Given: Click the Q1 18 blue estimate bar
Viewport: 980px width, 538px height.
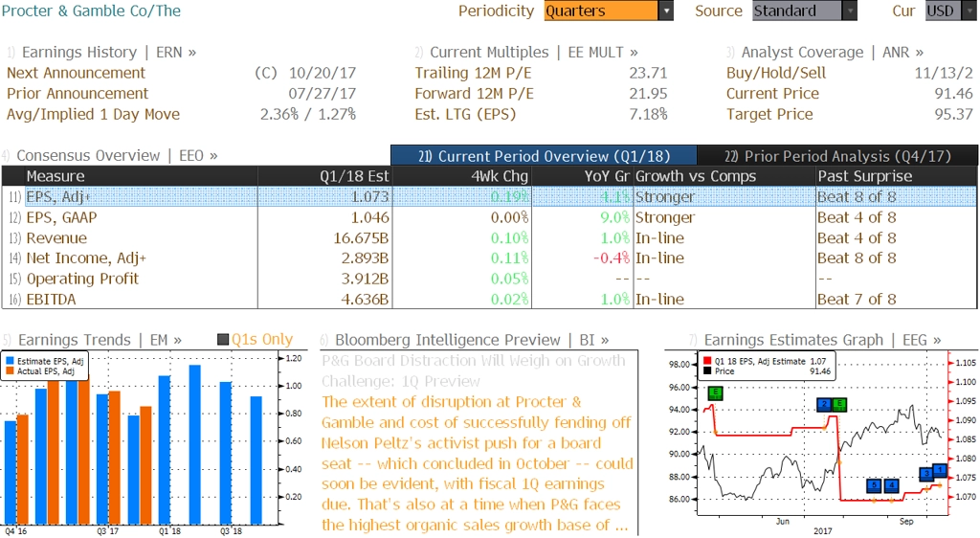Looking at the screenshot, I should pos(165,450).
